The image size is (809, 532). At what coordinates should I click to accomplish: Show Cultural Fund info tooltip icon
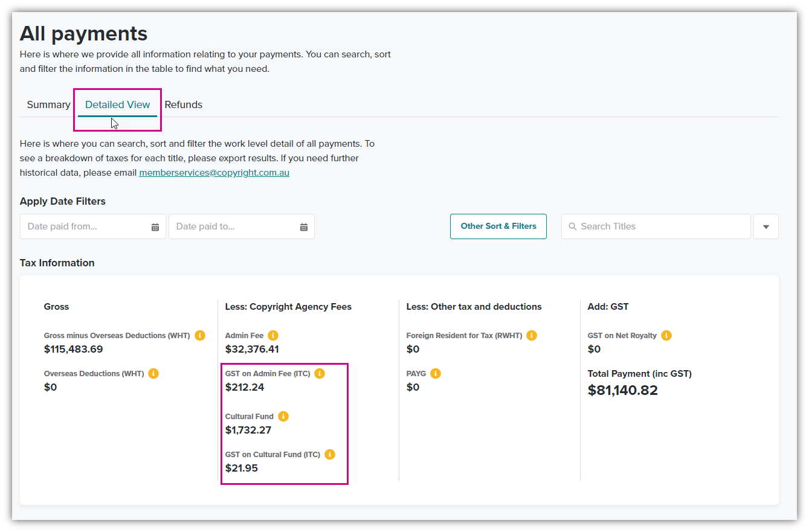[283, 416]
